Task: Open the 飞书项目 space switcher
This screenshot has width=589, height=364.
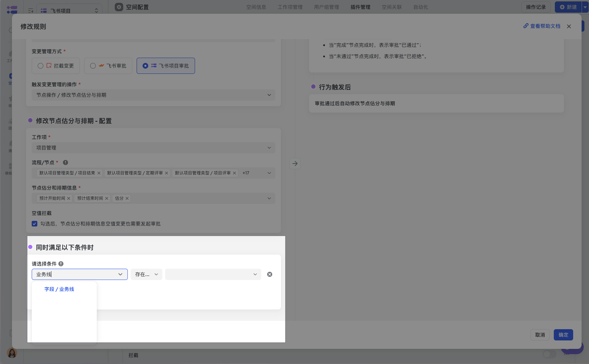Action: click(x=70, y=11)
